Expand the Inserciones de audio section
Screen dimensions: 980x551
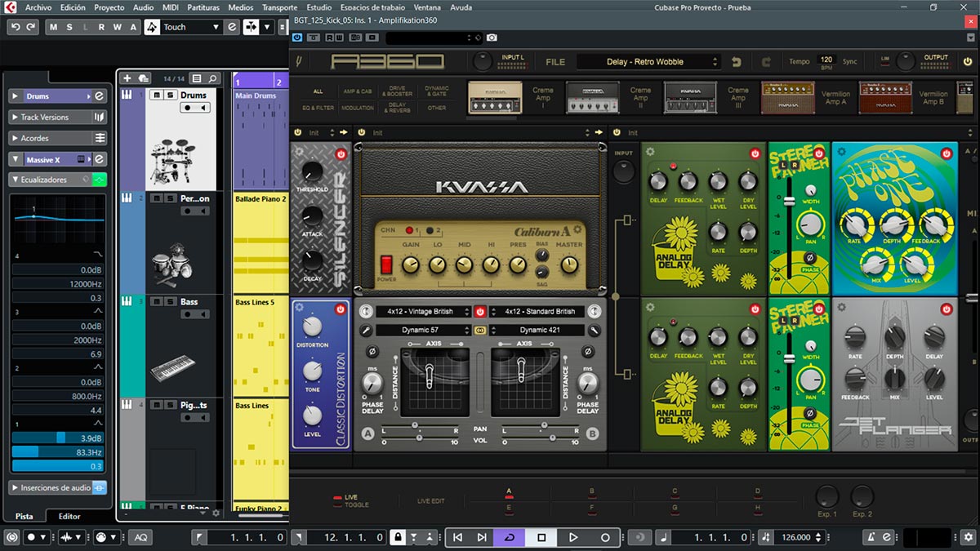pyautogui.click(x=15, y=487)
